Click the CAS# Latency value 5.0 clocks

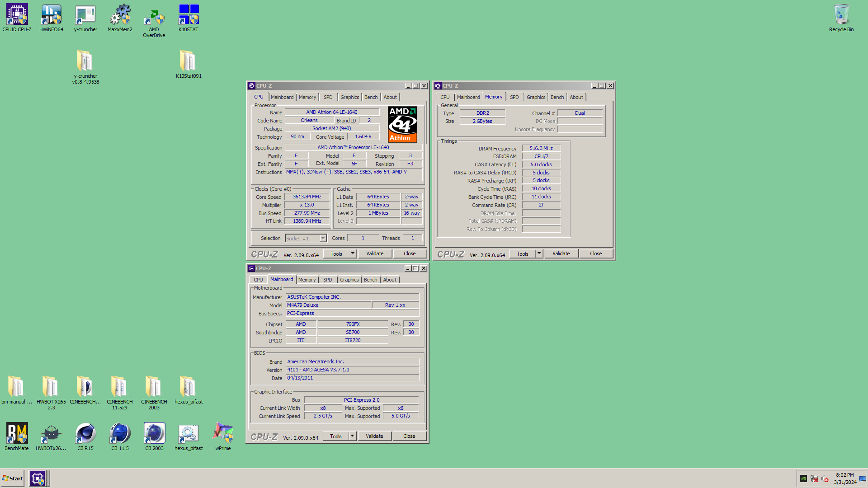pyautogui.click(x=541, y=164)
